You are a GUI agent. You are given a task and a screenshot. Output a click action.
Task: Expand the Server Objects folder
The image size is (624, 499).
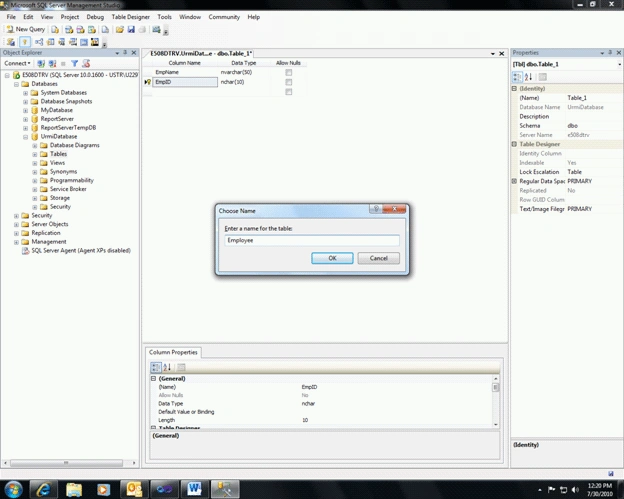point(16,224)
